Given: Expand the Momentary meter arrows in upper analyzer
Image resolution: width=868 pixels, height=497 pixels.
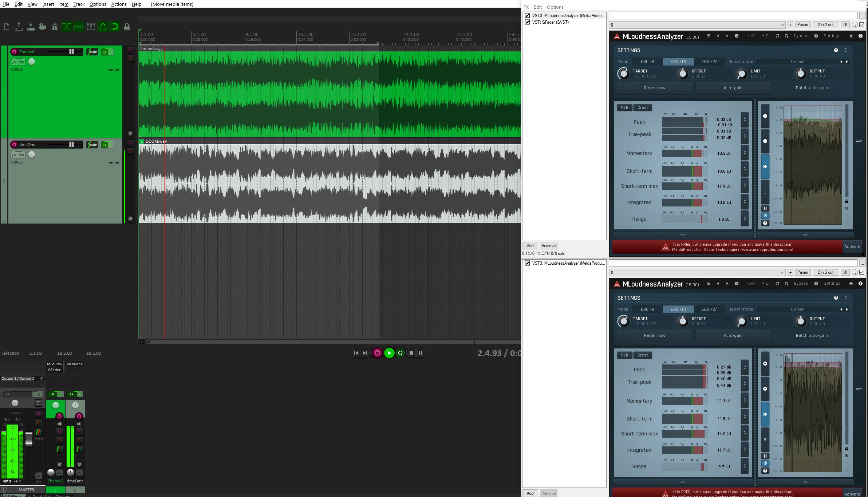Looking at the screenshot, I should coord(745,153).
